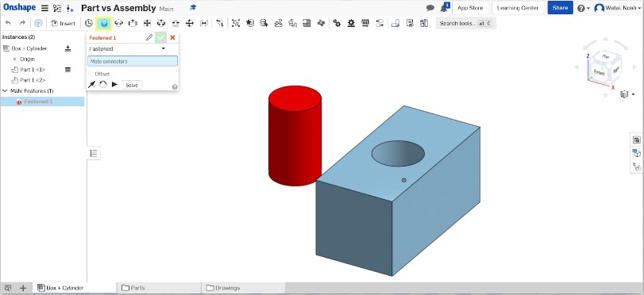Viewport: 644px width, 295px height.
Task: Collapse the Mate Features section
Action: [5, 90]
